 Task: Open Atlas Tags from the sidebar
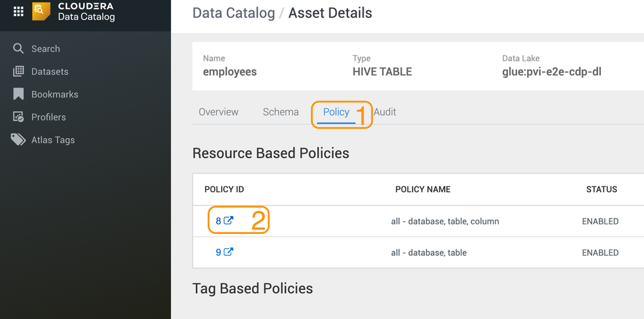coord(53,140)
